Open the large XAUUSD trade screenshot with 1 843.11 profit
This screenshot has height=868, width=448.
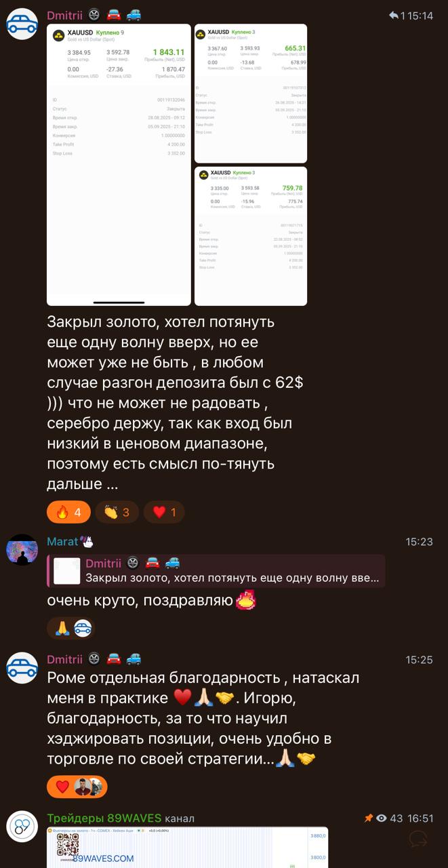(119, 165)
